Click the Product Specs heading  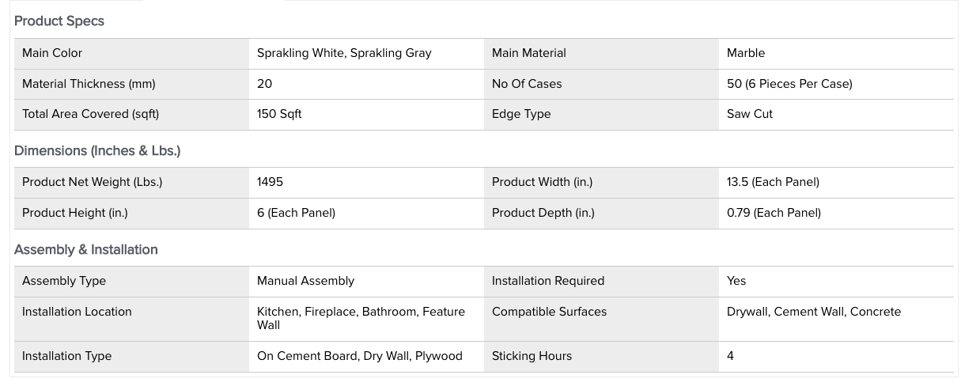59,21
